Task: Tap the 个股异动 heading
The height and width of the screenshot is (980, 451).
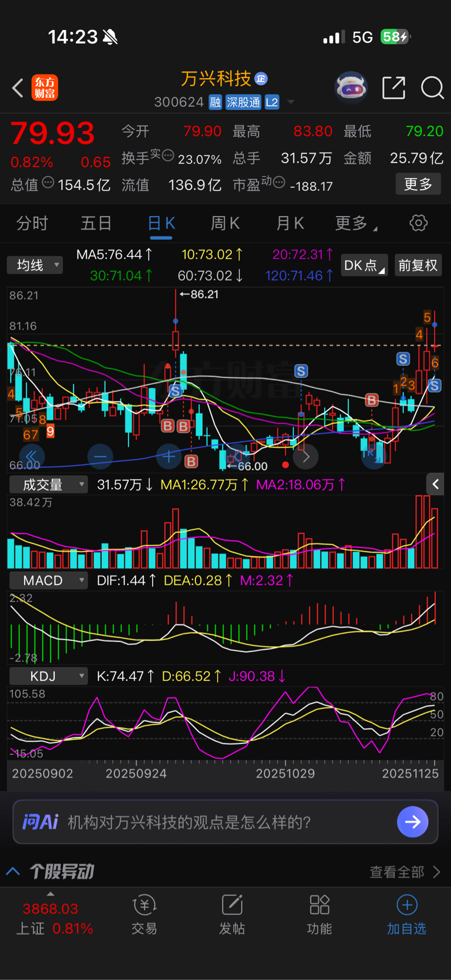Action: pyautogui.click(x=62, y=871)
